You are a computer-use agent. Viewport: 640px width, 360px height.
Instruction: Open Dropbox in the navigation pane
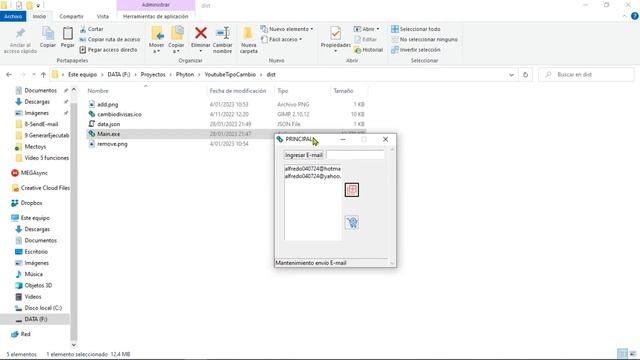pos(31,203)
